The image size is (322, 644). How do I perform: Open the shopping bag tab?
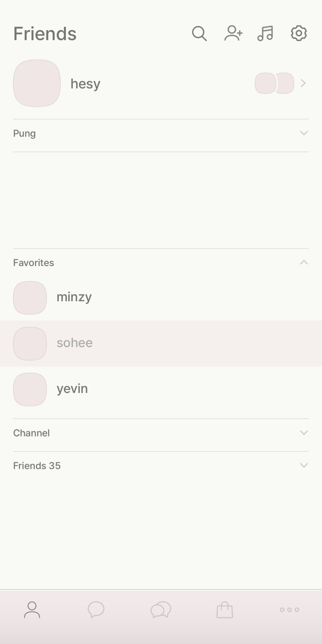(225, 610)
